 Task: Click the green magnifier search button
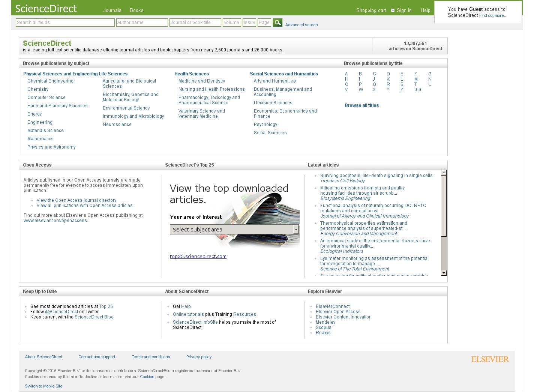tap(277, 23)
